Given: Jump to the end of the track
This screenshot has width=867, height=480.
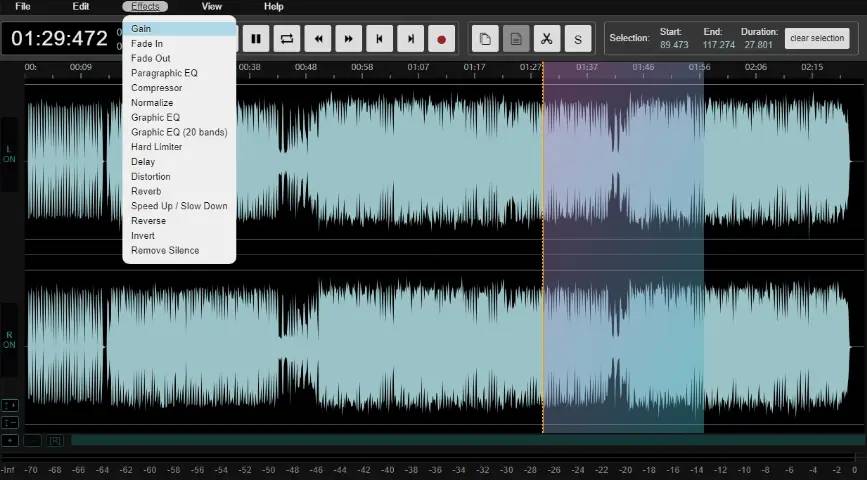Looking at the screenshot, I should (x=411, y=39).
